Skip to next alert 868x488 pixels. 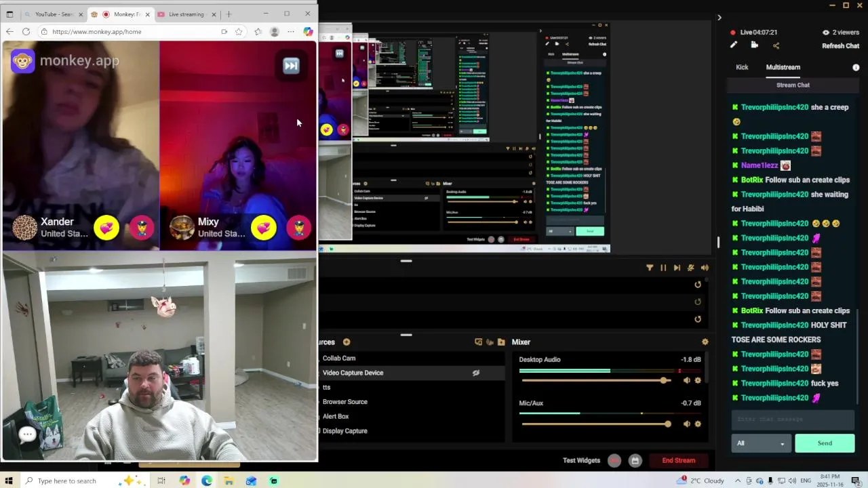point(677,268)
